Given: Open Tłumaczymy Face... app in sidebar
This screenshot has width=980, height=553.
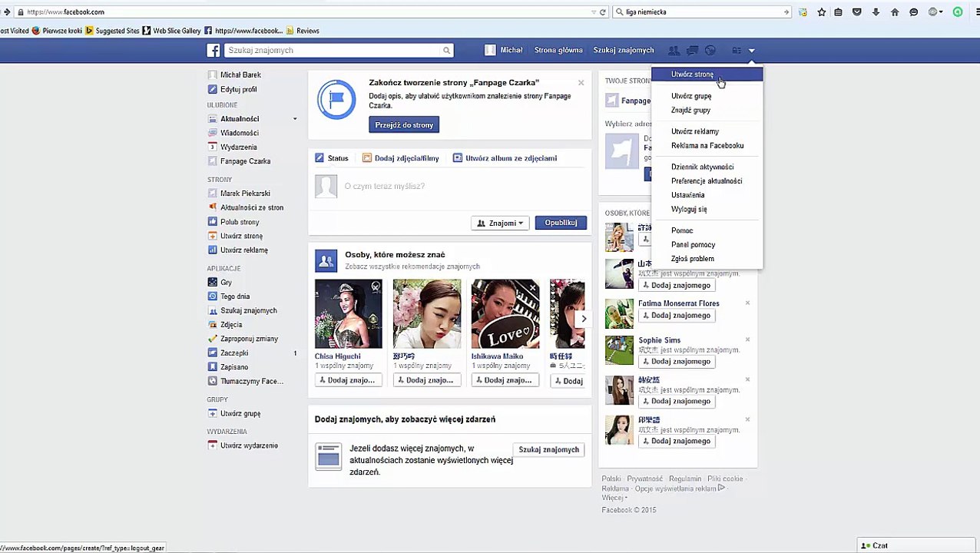Looking at the screenshot, I should click(252, 382).
